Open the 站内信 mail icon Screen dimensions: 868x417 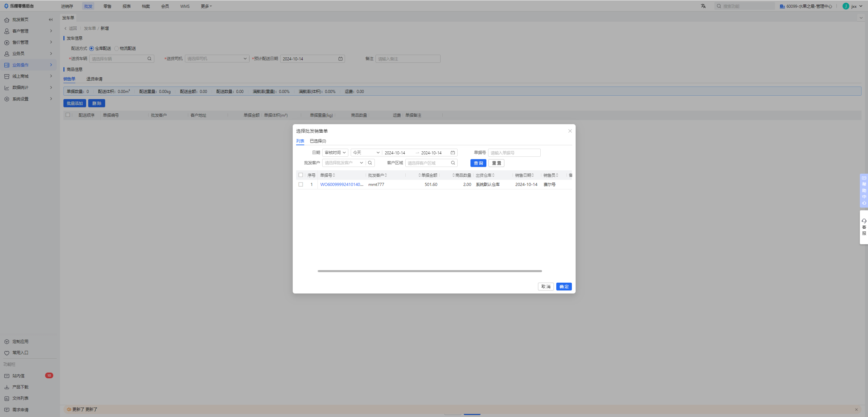(x=6, y=376)
